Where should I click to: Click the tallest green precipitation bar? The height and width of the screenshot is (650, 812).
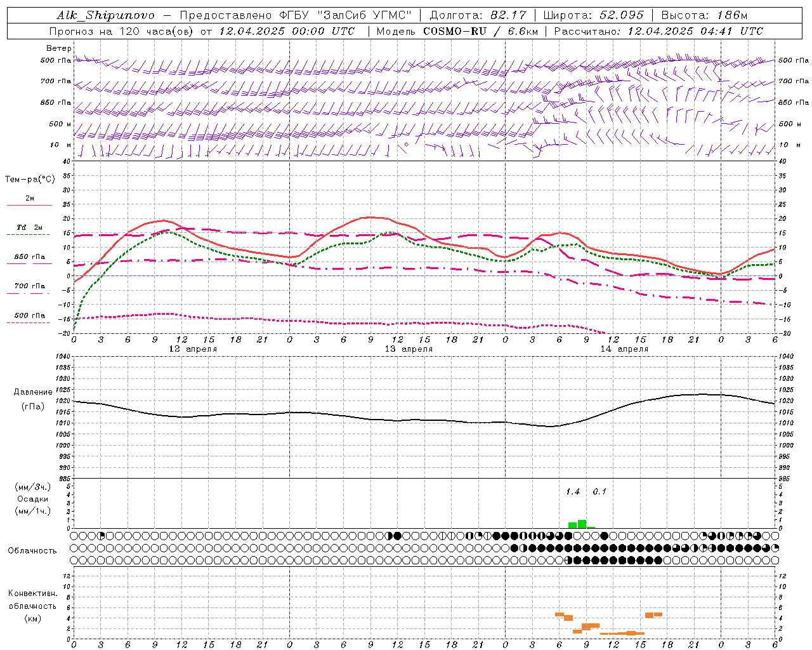coord(582,524)
